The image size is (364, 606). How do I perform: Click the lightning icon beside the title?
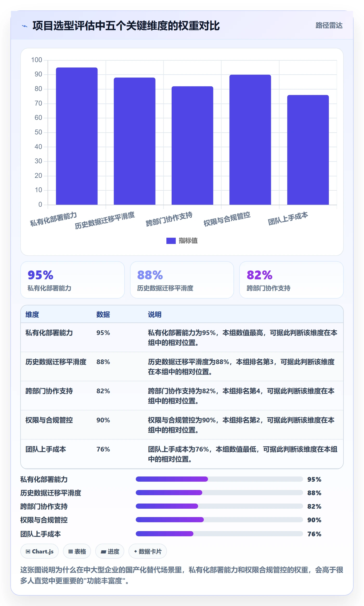[25, 26]
